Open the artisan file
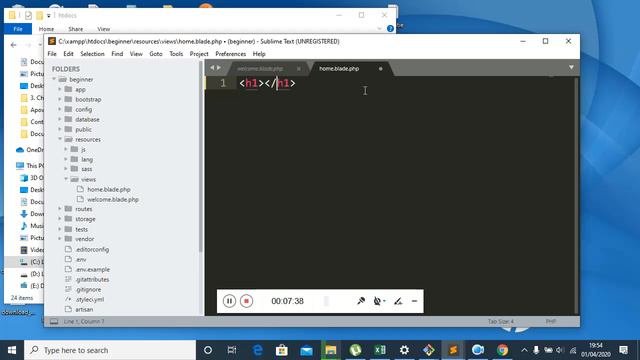This screenshot has width=640, height=360. tap(84, 309)
